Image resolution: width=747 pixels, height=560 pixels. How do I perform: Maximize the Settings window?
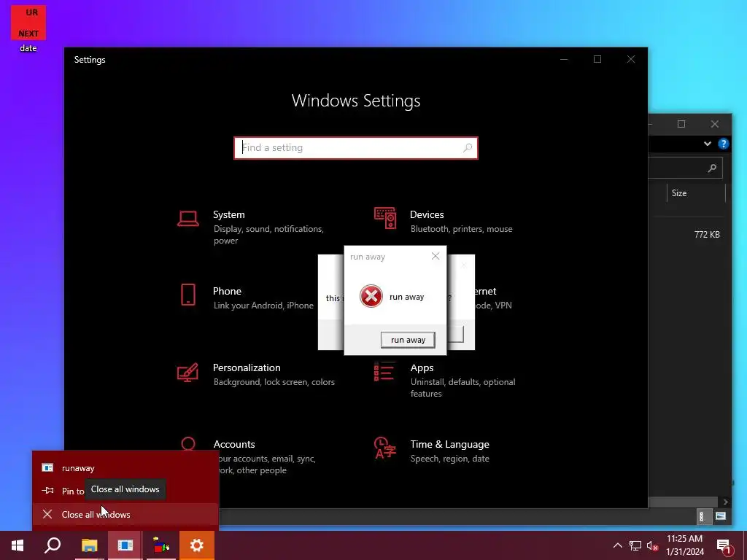597,59
